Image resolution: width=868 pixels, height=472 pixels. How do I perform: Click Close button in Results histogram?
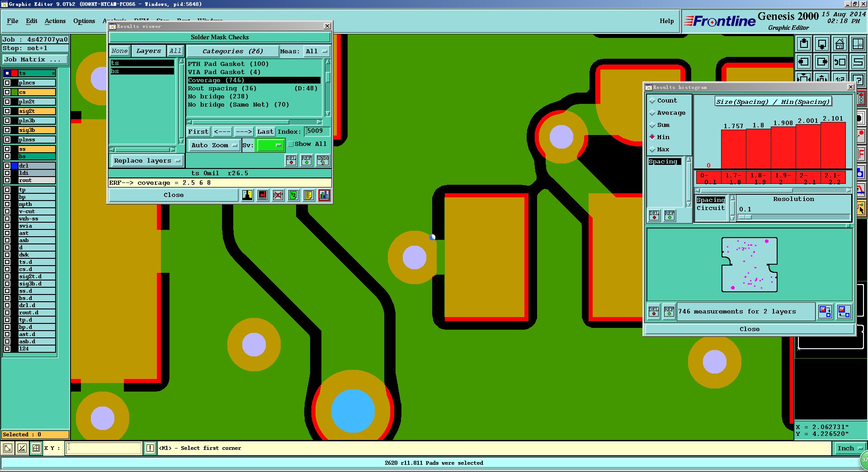(x=749, y=329)
